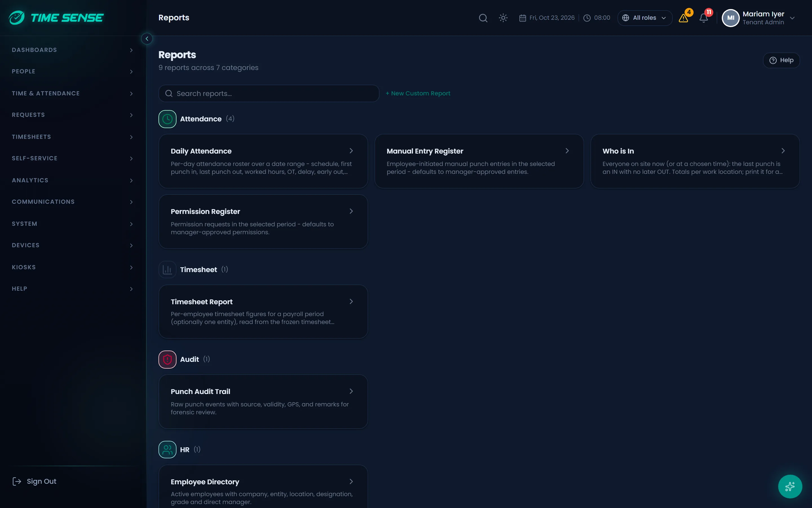Click the clock icon beside 08:00

[587, 18]
